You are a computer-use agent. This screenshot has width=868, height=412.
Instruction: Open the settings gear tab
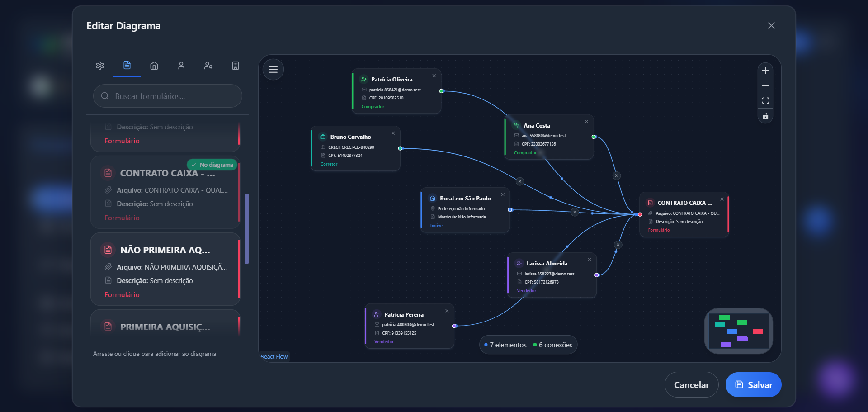(x=100, y=66)
